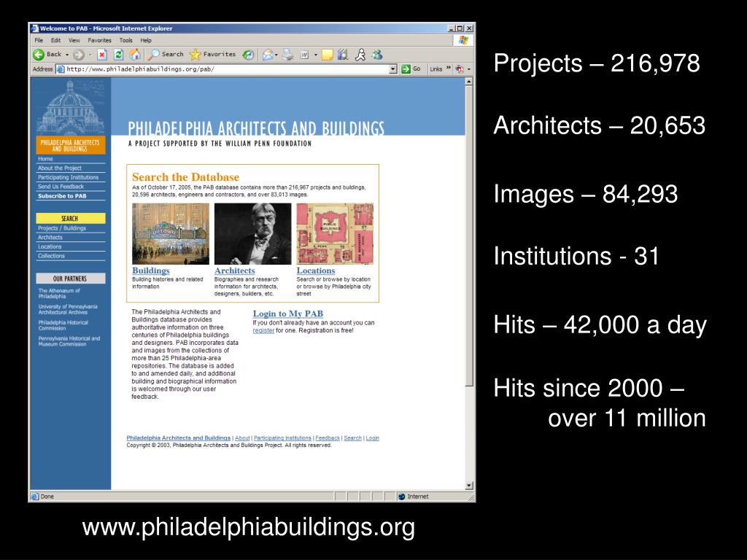Edit page with Word icon
Viewport: 747px width, 560px height.
[x=304, y=55]
